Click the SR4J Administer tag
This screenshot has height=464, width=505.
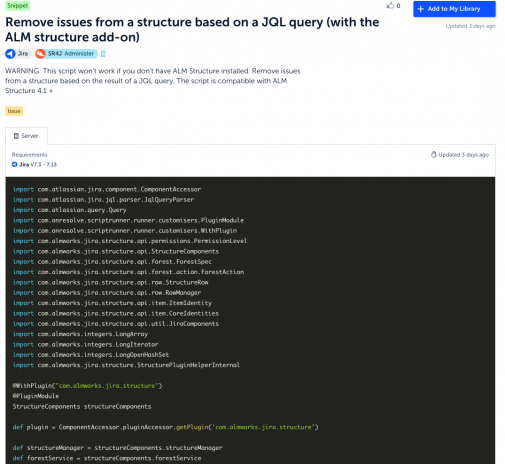pos(66,54)
